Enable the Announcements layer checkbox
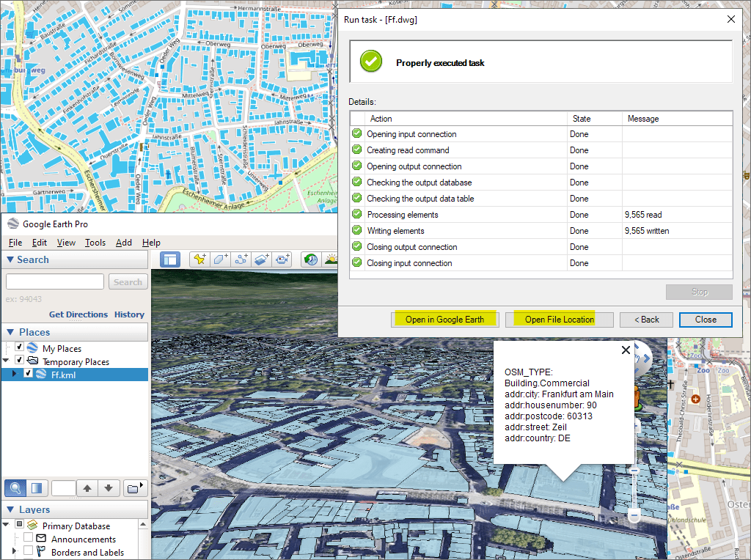Viewport: 751px width, 560px height. click(x=29, y=537)
